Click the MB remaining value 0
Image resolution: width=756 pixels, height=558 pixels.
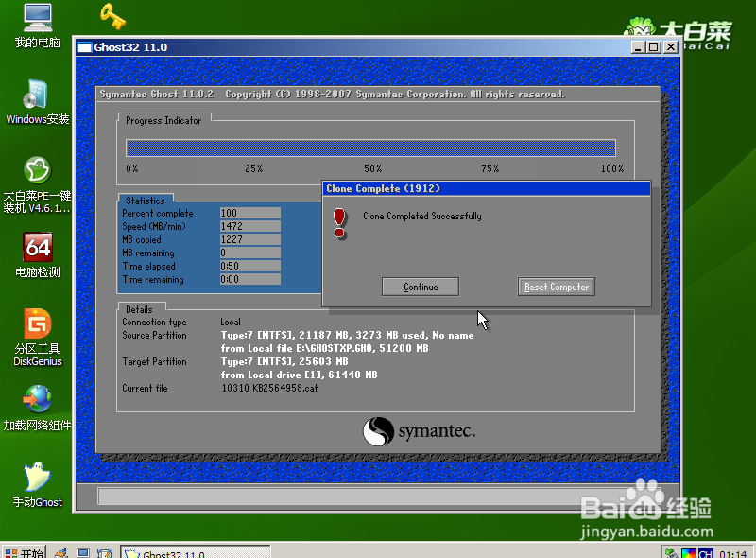click(x=250, y=253)
